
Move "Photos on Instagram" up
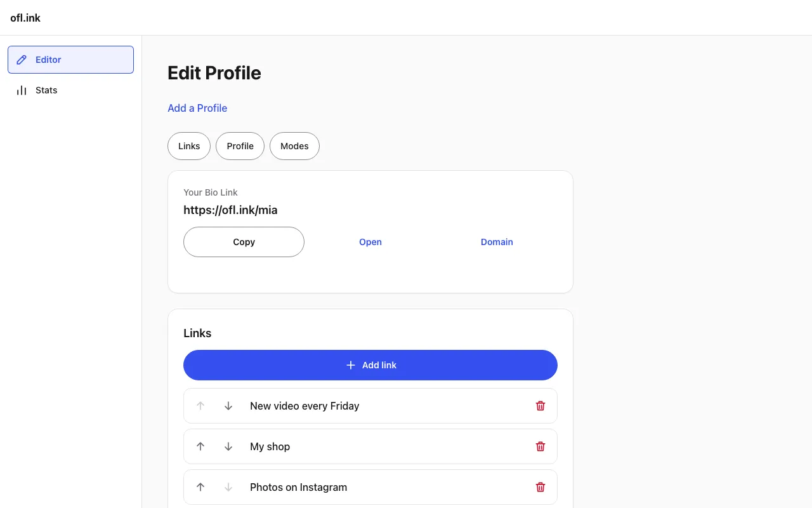tap(200, 487)
